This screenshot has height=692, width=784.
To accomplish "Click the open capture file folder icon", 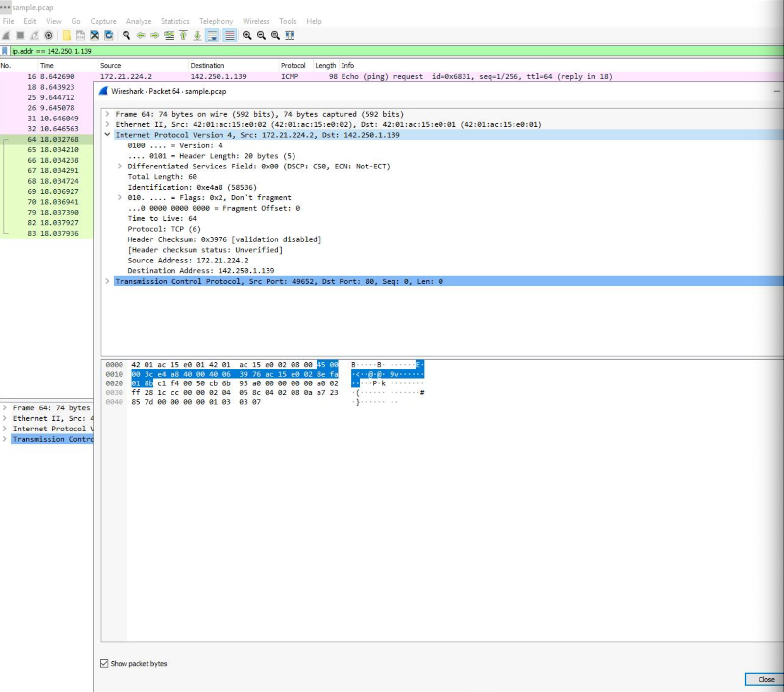I will [67, 35].
